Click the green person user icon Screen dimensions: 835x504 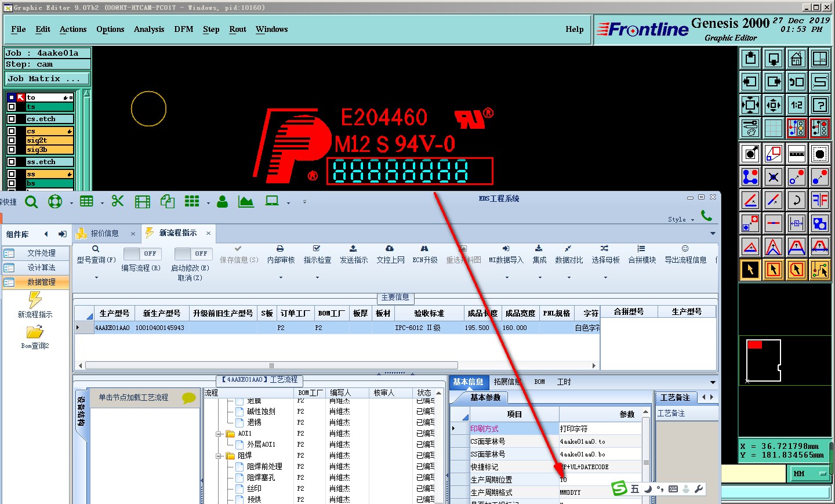click(x=222, y=202)
